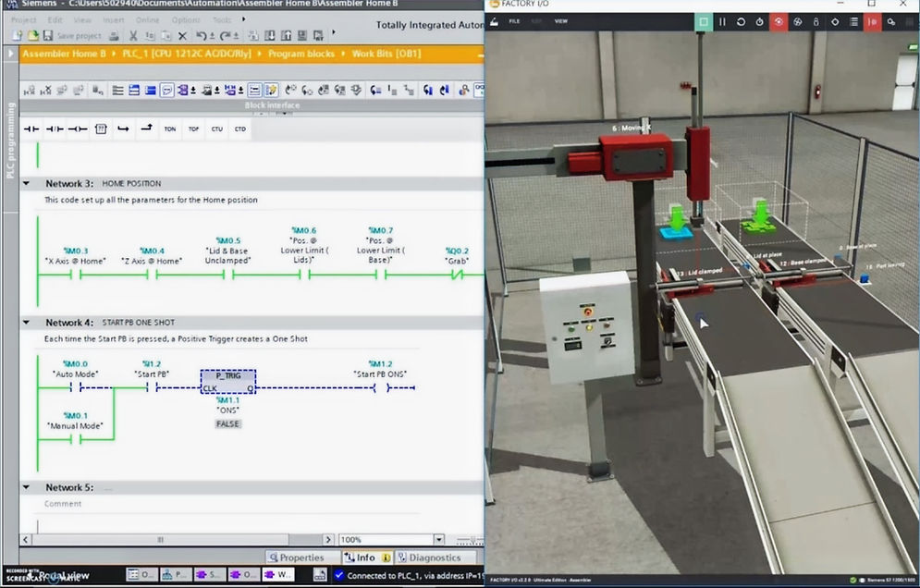Collapse Network 3 HOME POSITION

26,184
